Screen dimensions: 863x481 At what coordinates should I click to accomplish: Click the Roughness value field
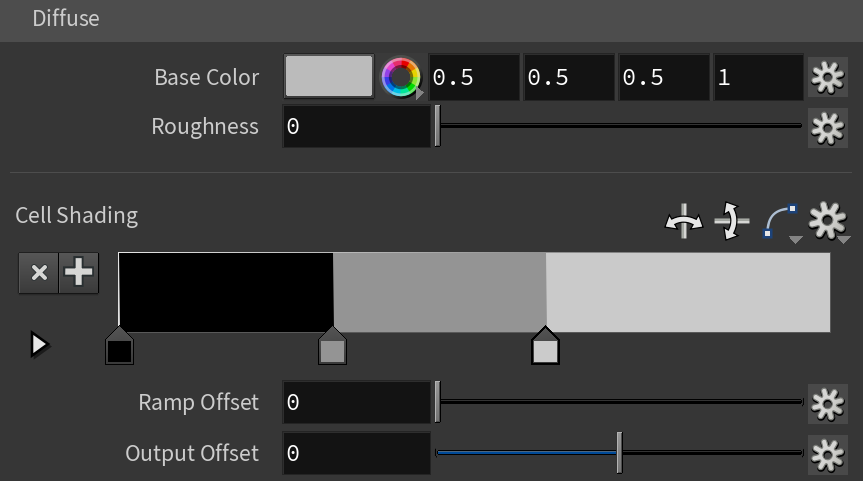[x=357, y=127]
